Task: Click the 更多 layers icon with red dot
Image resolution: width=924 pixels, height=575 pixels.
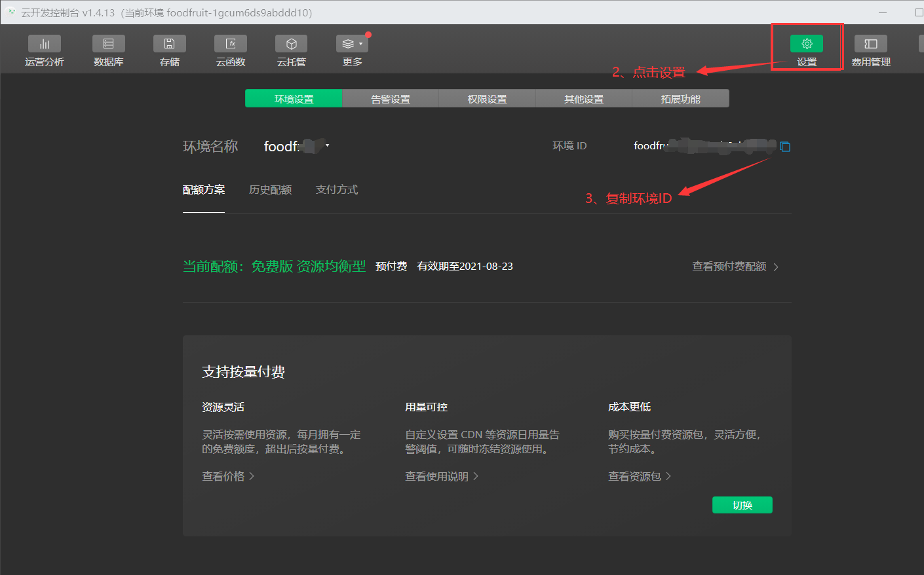Action: point(348,43)
